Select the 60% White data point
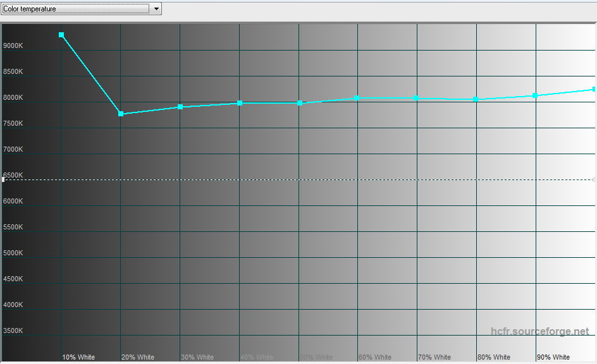The width and height of the screenshot is (597, 364). pos(357,98)
